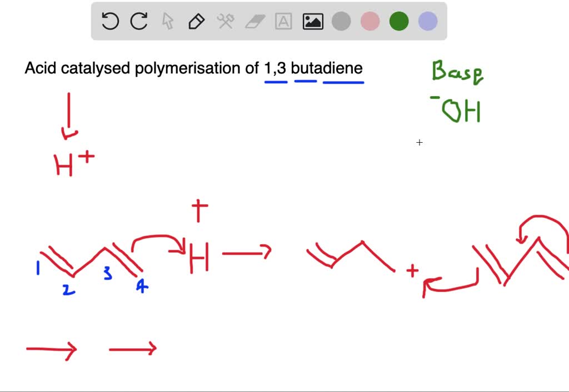Select the pen drawing tool
569x392 pixels.
pos(196,21)
